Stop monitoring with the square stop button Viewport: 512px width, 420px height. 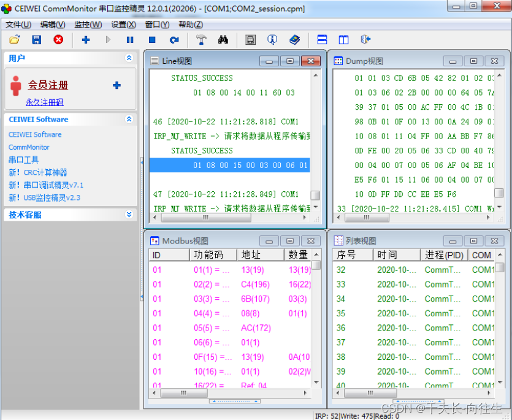[152, 40]
